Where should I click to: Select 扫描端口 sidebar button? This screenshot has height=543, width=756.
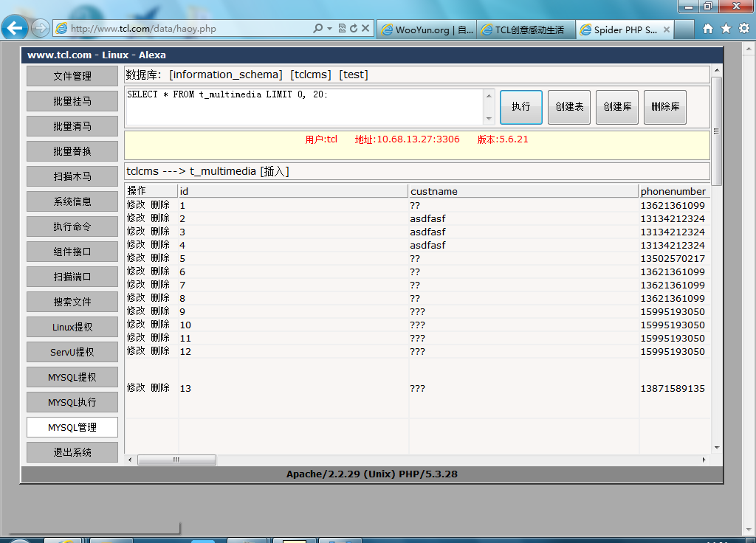click(72, 277)
